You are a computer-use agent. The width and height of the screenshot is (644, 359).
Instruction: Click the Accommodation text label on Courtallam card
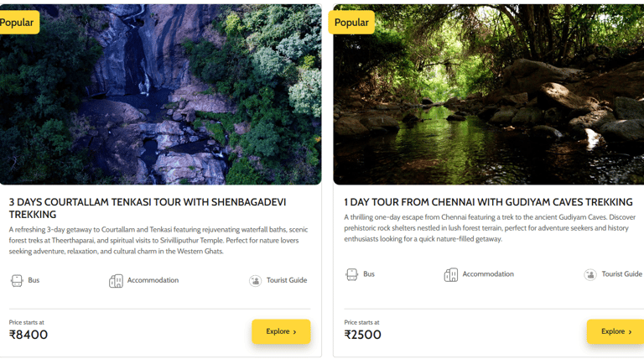tap(153, 280)
